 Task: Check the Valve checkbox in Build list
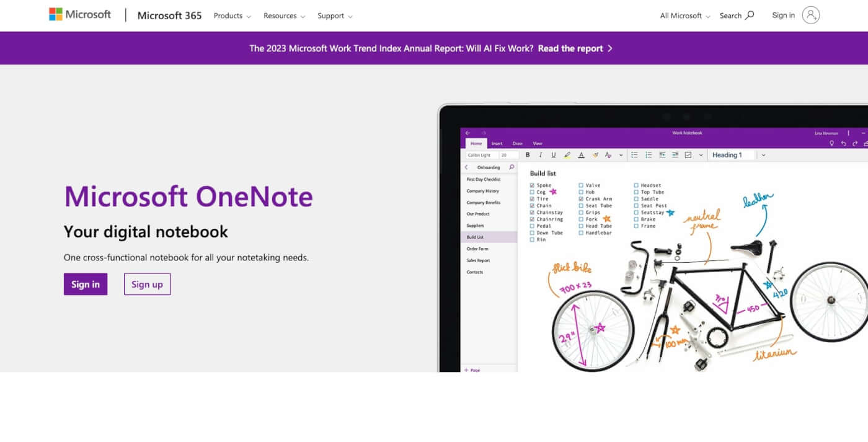pos(582,185)
